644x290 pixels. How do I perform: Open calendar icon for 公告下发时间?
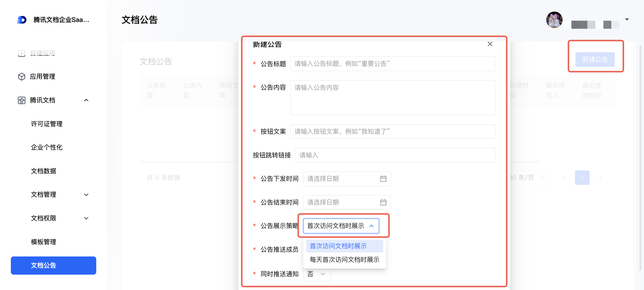coord(383,179)
